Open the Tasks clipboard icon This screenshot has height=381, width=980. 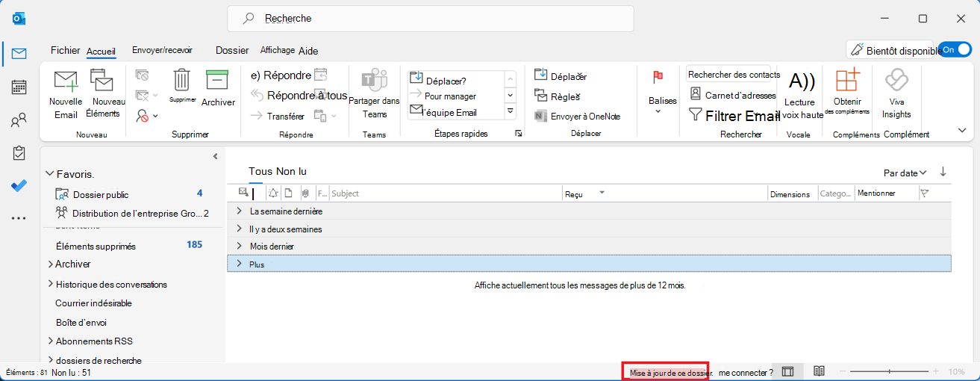click(19, 153)
